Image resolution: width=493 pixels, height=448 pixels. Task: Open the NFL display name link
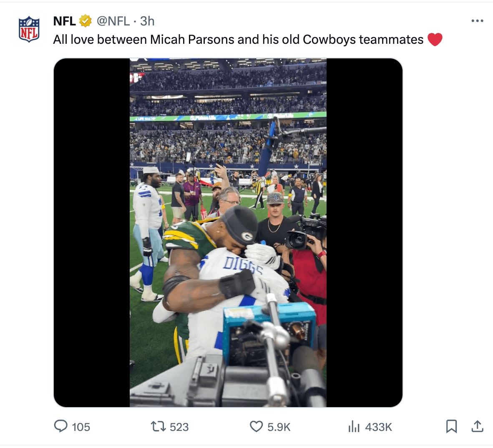click(65, 21)
